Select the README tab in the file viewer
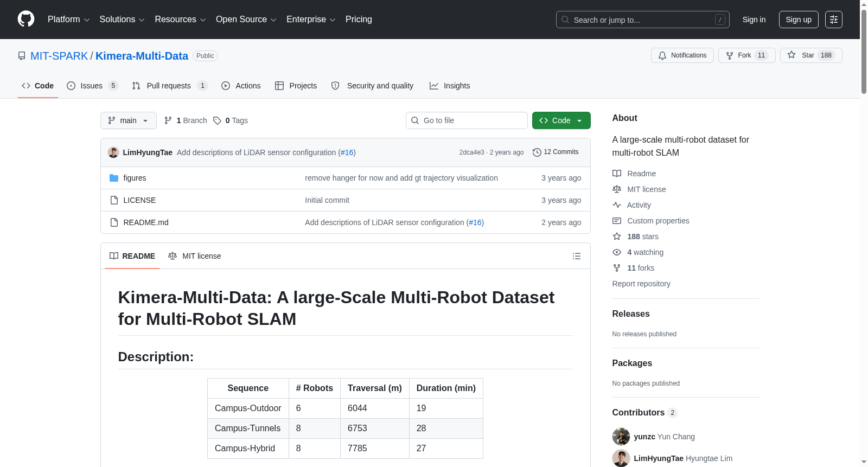The image size is (868, 467). coord(132,256)
